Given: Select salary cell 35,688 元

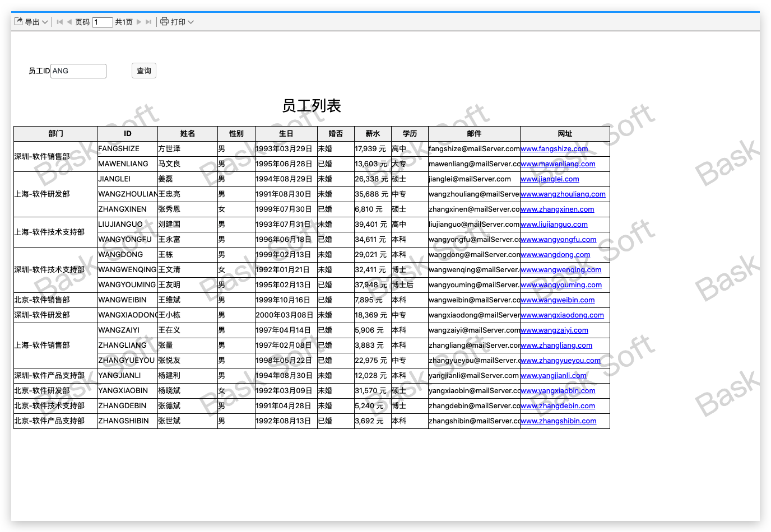Looking at the screenshot, I should tap(373, 194).
